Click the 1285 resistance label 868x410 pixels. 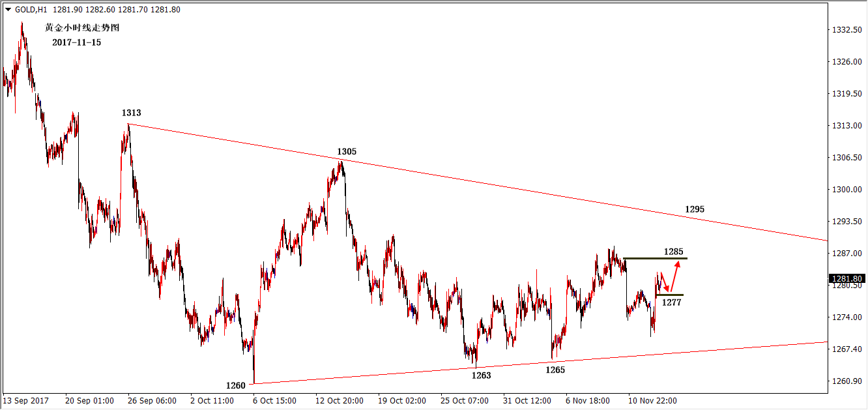point(673,251)
